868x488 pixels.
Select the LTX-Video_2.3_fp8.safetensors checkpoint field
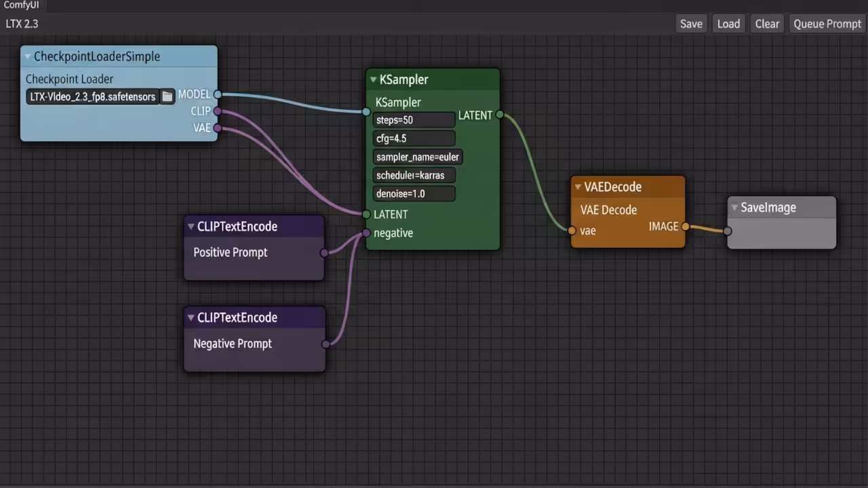pos(93,96)
